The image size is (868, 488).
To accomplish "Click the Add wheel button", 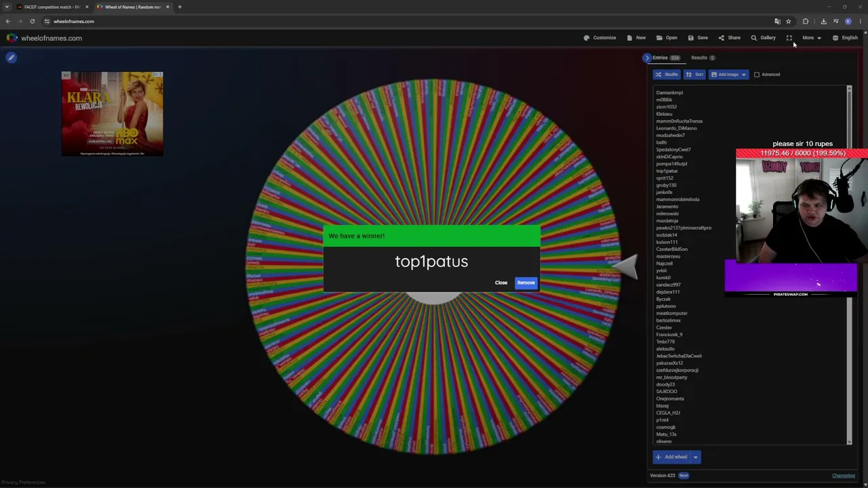I will (671, 457).
